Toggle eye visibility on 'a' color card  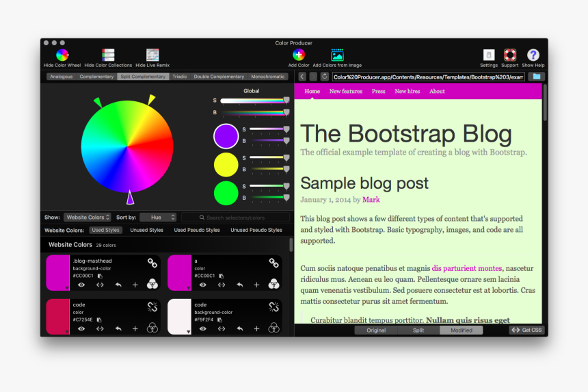pos(202,285)
